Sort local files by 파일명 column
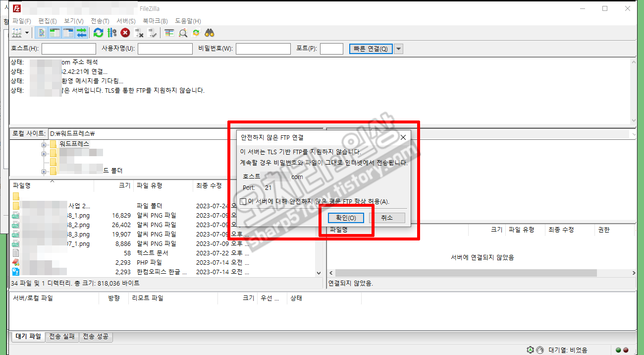644x355 pixels. click(52, 185)
